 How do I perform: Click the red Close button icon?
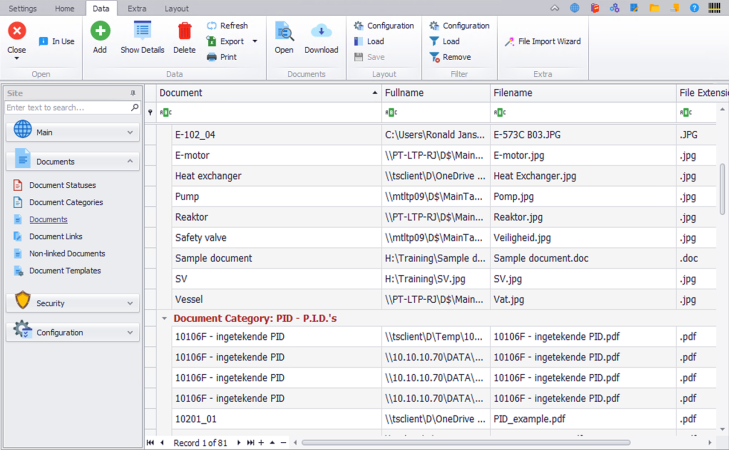pos(17,31)
